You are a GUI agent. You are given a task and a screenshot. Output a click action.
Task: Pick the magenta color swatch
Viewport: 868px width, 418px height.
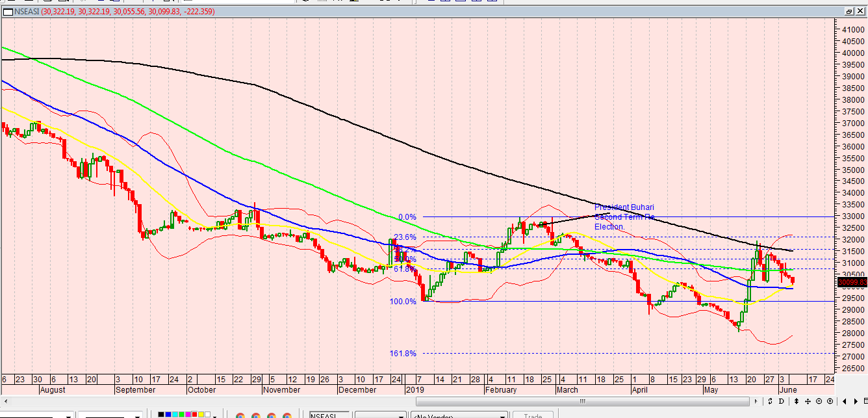click(x=190, y=415)
